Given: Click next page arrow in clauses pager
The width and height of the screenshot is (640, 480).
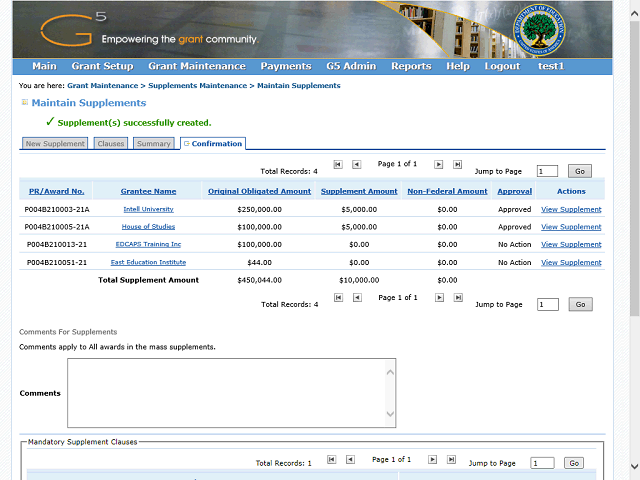Looking at the screenshot, I should click(432, 460).
